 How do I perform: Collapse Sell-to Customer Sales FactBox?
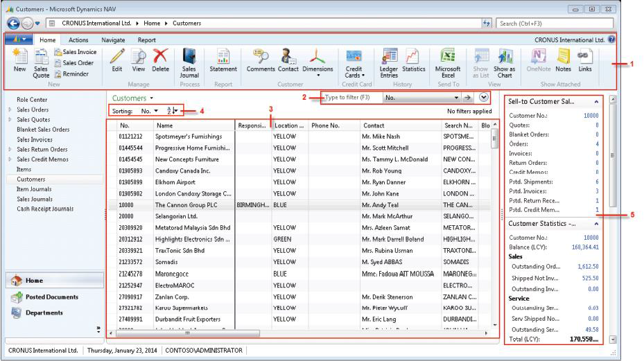(596, 101)
